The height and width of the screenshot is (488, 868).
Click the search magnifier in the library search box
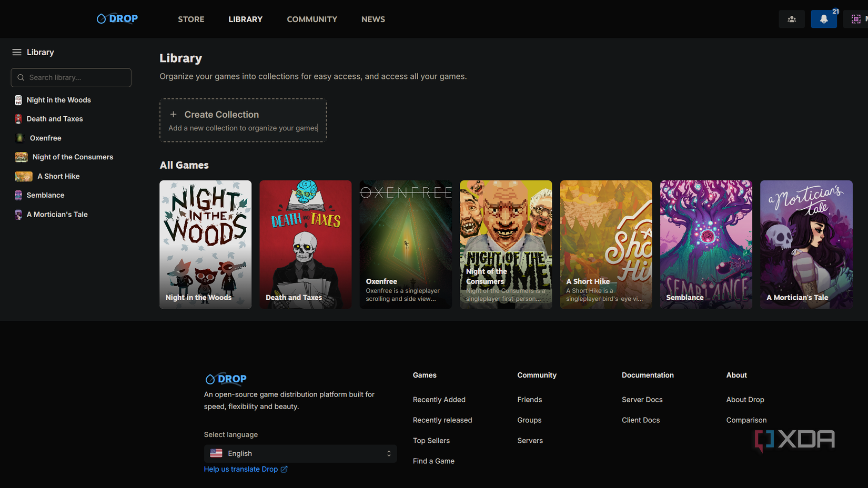pyautogui.click(x=21, y=77)
